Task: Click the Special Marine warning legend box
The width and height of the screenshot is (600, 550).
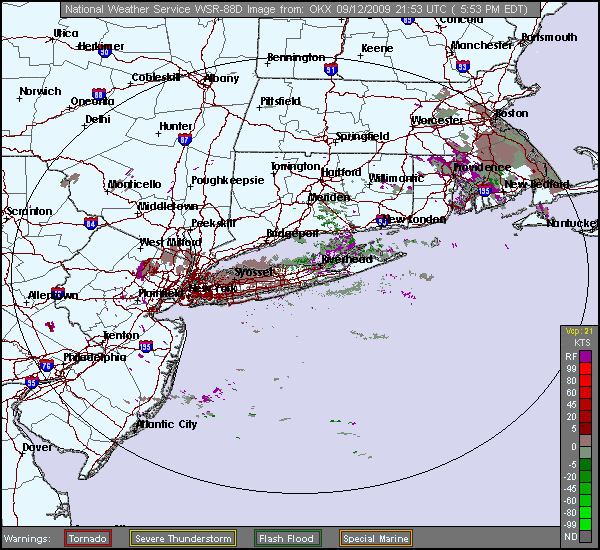Action: click(376, 538)
